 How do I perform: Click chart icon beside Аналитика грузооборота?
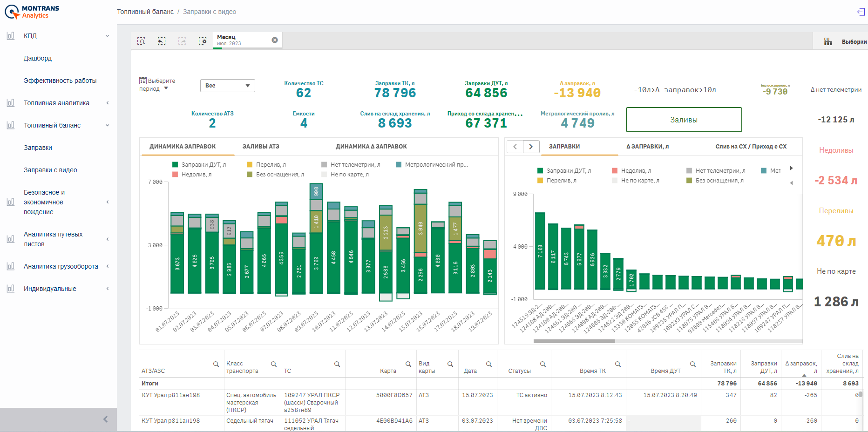(x=11, y=266)
